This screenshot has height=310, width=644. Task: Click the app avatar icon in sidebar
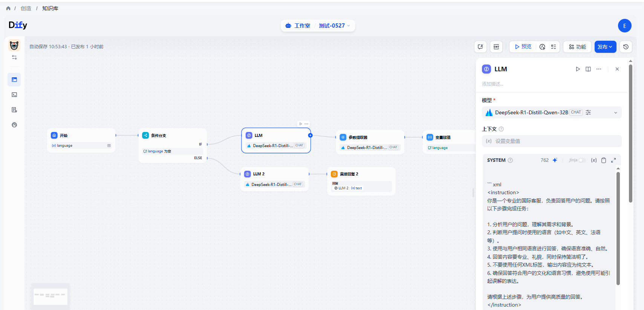point(14,45)
